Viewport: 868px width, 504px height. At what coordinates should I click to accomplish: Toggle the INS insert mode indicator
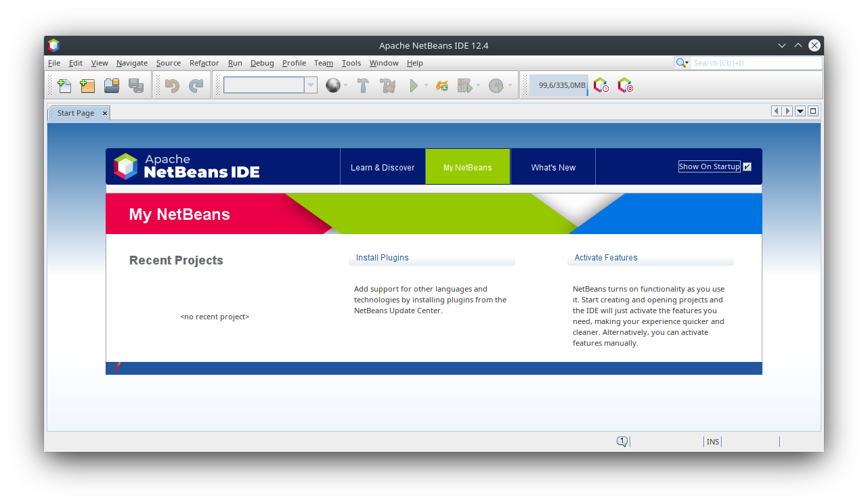coord(712,442)
